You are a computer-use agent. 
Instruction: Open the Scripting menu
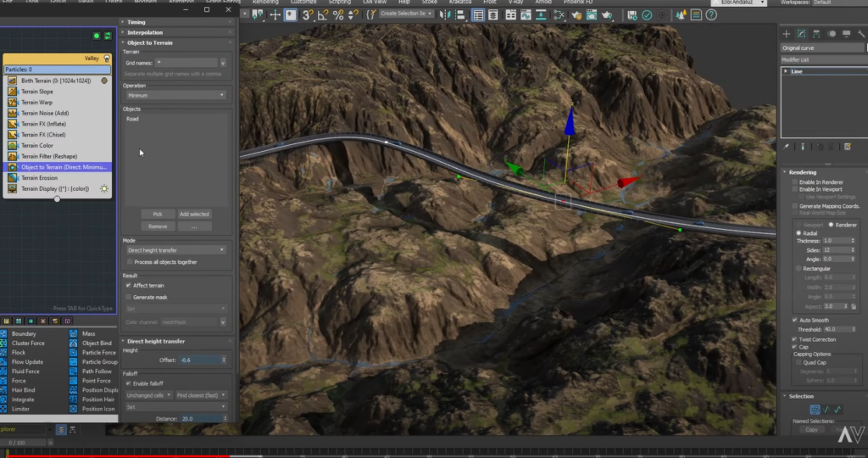[x=339, y=3]
